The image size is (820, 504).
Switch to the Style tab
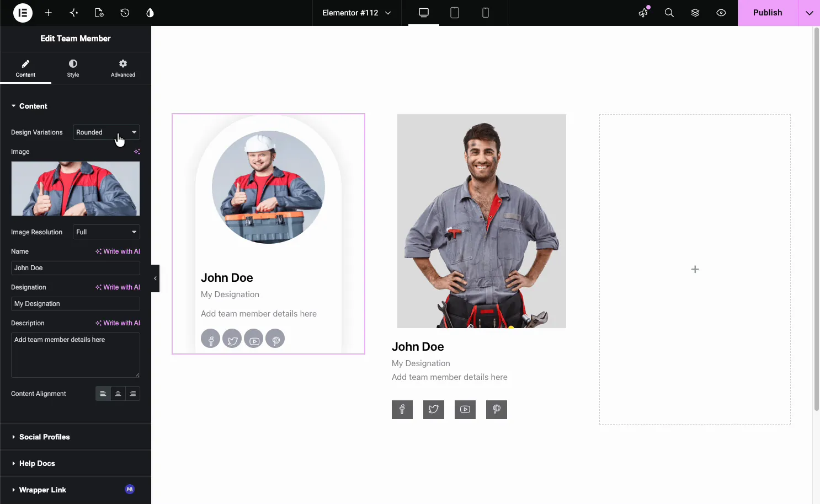73,68
